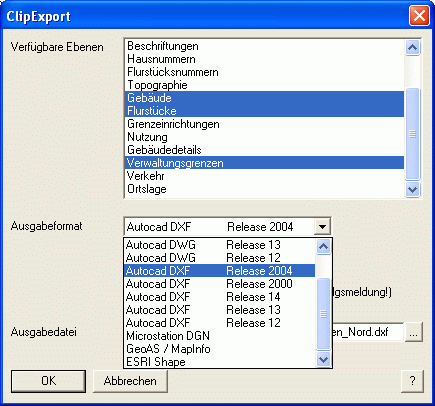Screen dimensions: 435x406
Task: Close the ClipExport dialog
Action: click(x=419, y=16)
